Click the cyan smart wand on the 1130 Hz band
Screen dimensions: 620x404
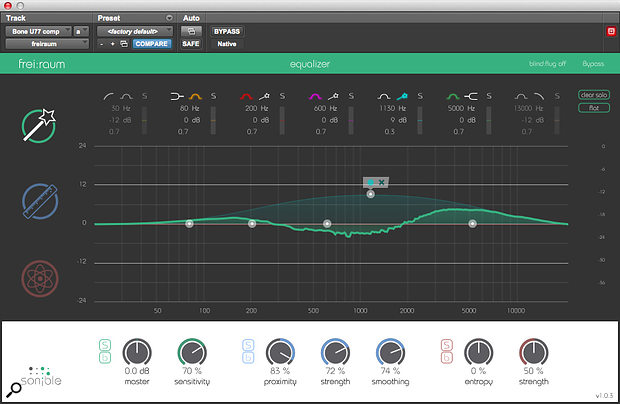click(x=402, y=96)
